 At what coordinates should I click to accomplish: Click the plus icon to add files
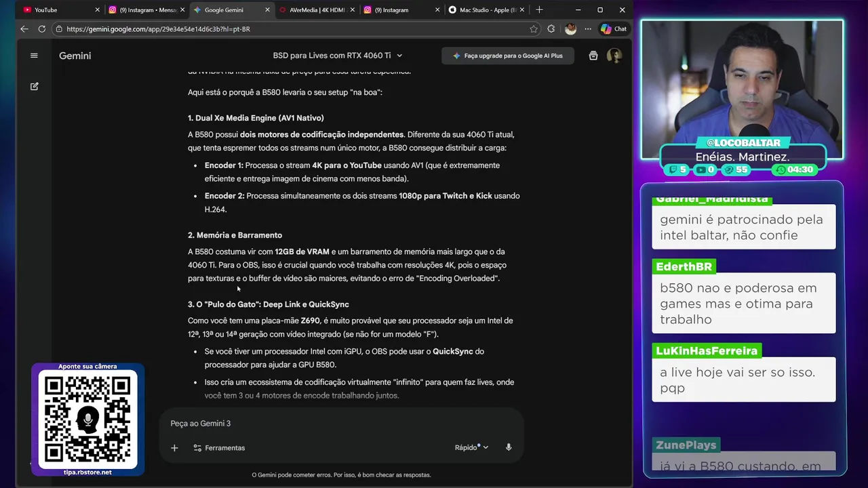coord(174,448)
